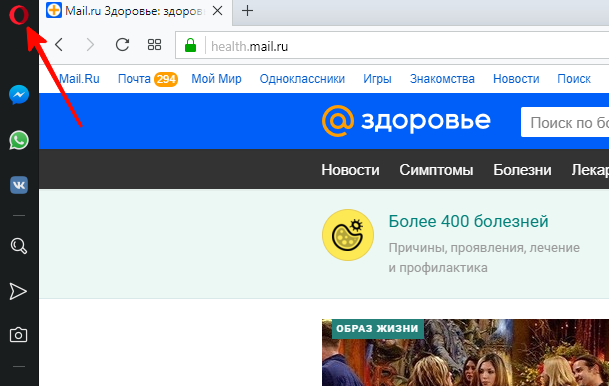Open the Игры link

(x=377, y=79)
